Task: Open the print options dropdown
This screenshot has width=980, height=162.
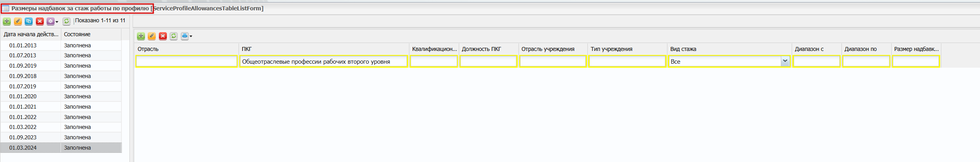Action: (x=186, y=36)
